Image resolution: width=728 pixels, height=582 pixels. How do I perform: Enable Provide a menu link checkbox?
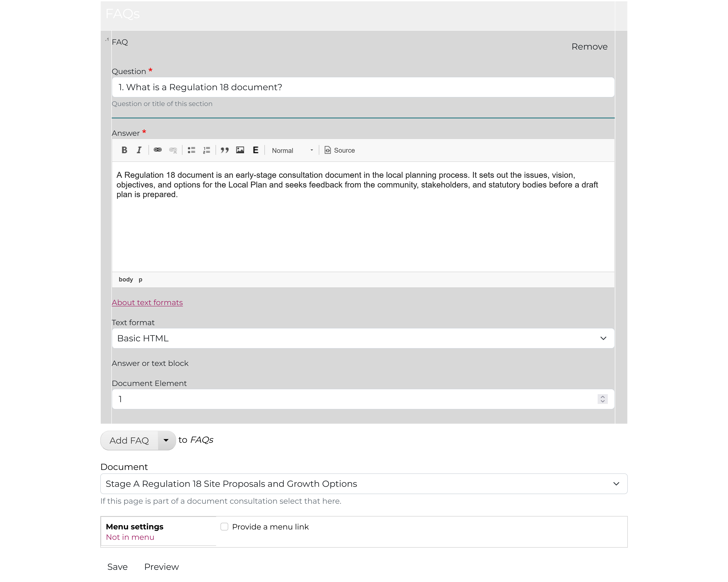click(x=225, y=527)
